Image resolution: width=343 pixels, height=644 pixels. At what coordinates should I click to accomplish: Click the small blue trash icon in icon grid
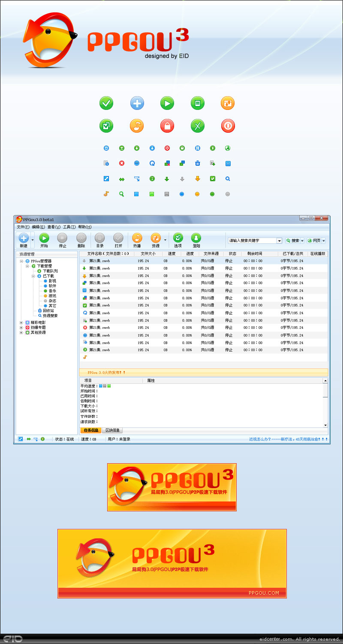pyautogui.click(x=198, y=163)
